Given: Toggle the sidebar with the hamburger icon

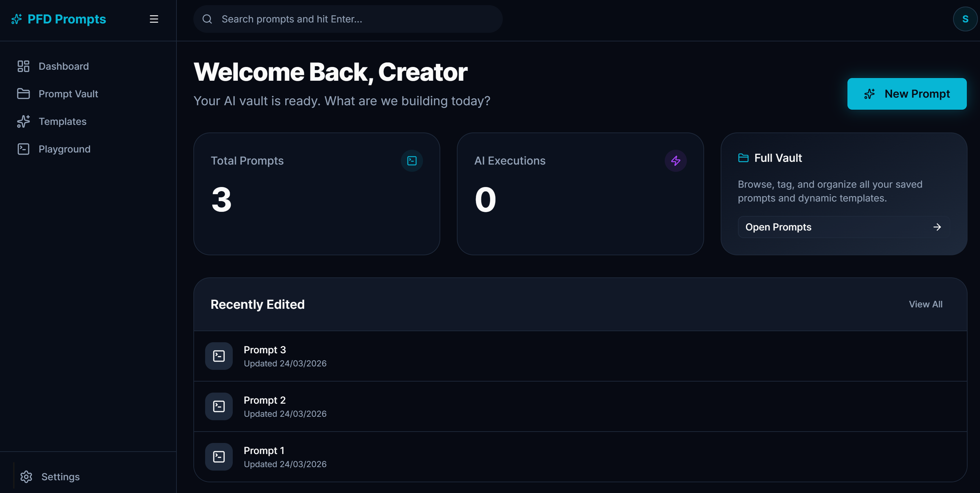Looking at the screenshot, I should (154, 19).
